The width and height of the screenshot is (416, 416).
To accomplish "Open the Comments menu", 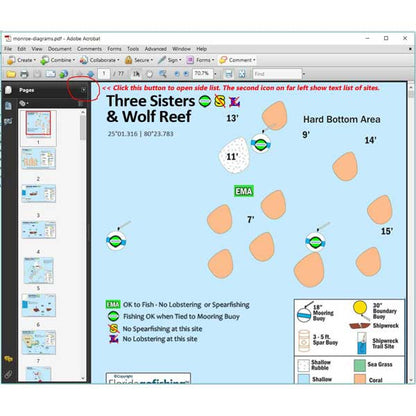I will tap(89, 49).
